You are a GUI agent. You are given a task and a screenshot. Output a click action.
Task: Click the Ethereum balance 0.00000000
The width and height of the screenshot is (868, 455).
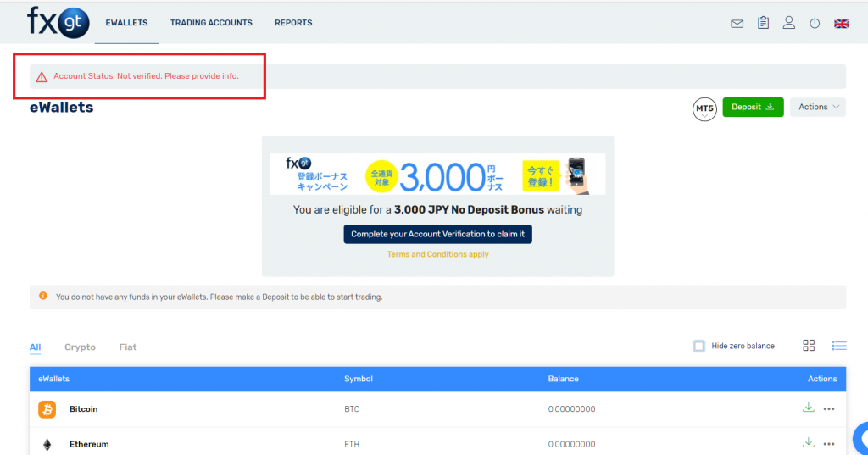tap(572, 445)
